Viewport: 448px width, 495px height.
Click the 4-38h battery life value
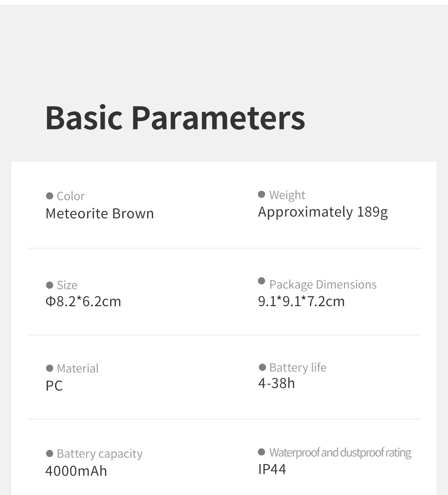pyautogui.click(x=277, y=383)
